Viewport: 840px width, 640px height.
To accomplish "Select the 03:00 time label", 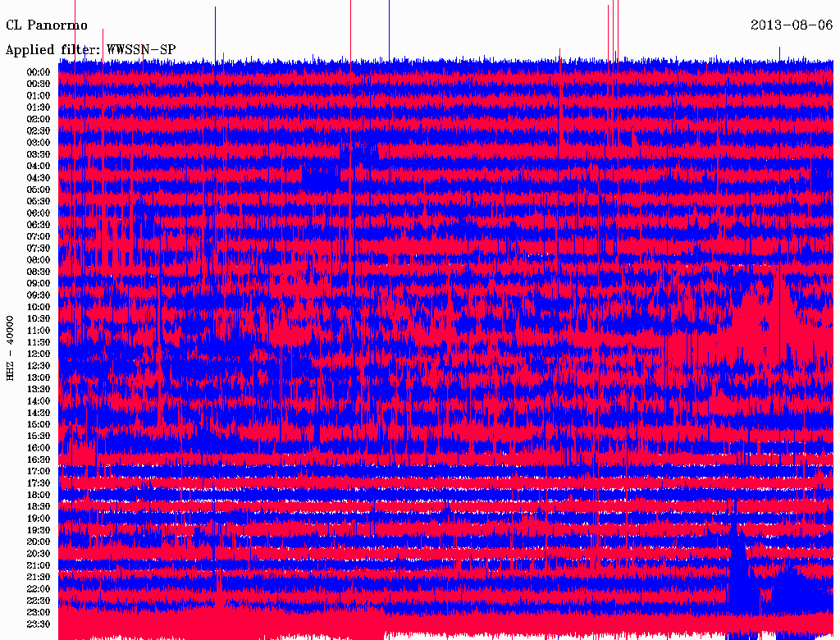I will point(39,143).
